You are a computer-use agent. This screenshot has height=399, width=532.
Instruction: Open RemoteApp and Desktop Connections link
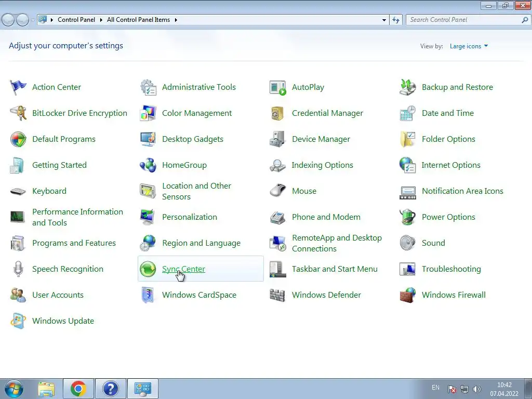337,243
